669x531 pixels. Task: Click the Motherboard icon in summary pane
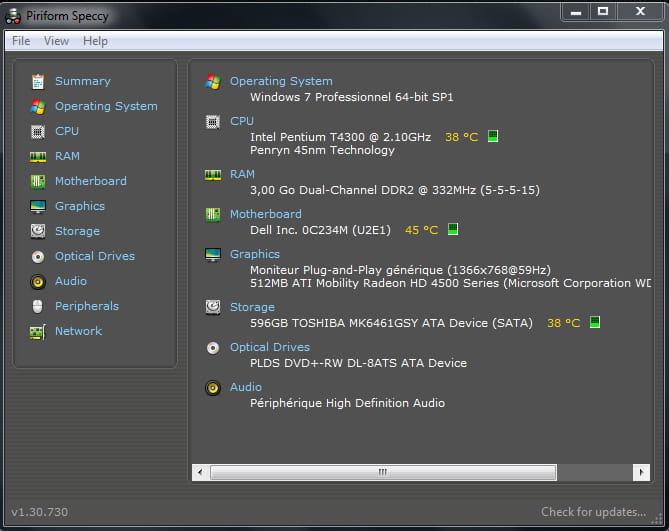pyautogui.click(x=212, y=214)
